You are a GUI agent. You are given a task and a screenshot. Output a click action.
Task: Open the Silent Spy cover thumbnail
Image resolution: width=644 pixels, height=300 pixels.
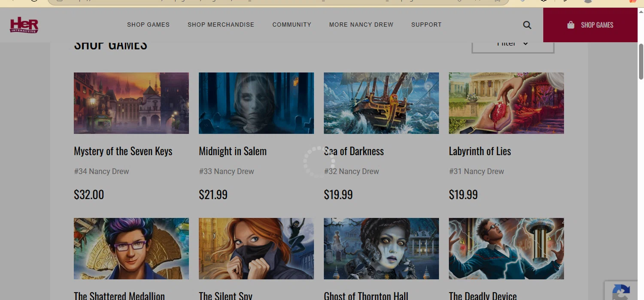(x=256, y=248)
